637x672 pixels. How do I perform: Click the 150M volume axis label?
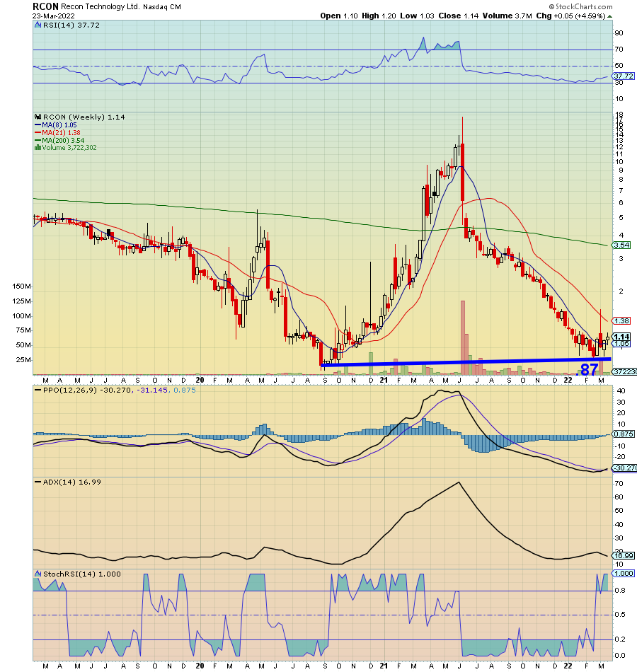[21, 286]
